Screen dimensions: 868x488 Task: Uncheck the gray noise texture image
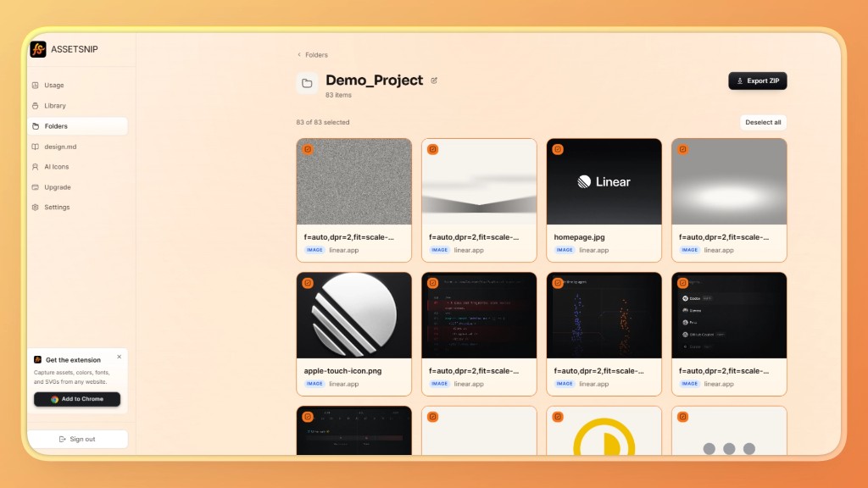[x=308, y=149]
